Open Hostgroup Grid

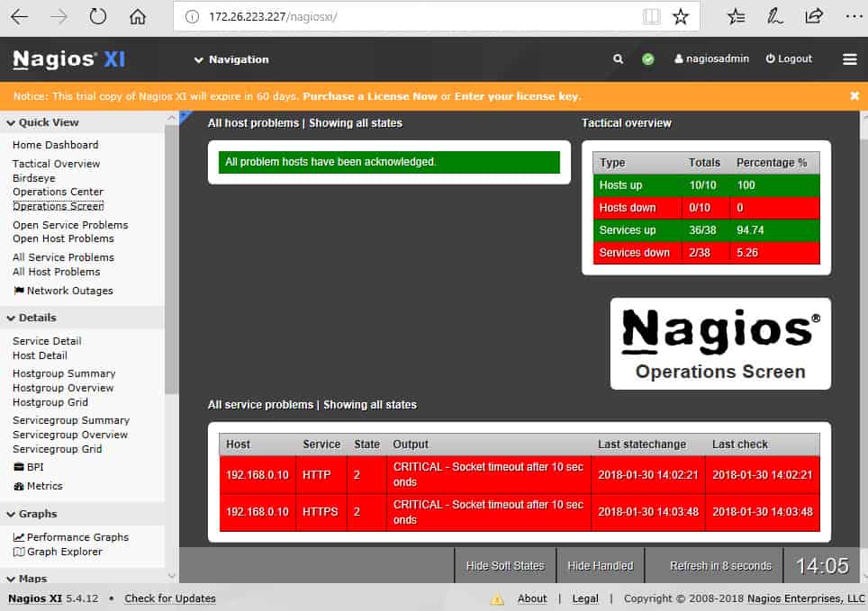(x=50, y=402)
